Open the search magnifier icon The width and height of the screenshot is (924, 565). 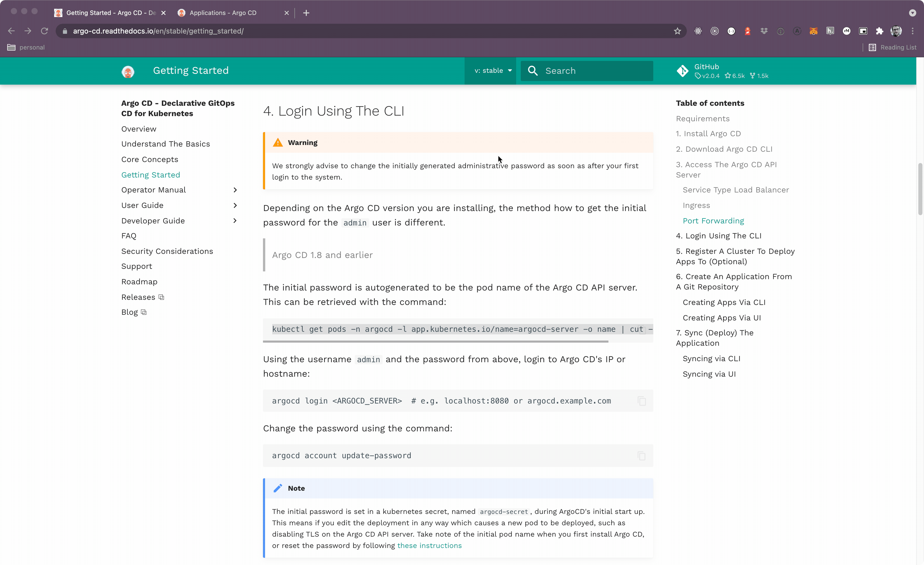point(532,70)
